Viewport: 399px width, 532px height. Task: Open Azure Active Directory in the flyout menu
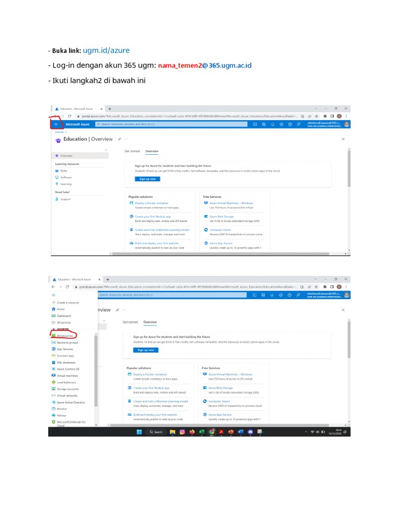point(71,403)
